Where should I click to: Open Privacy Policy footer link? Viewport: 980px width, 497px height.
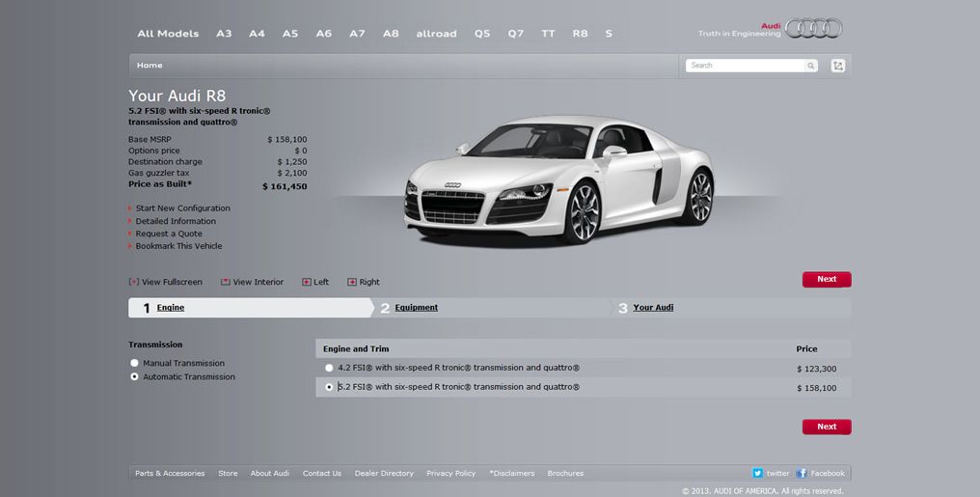pos(451,473)
